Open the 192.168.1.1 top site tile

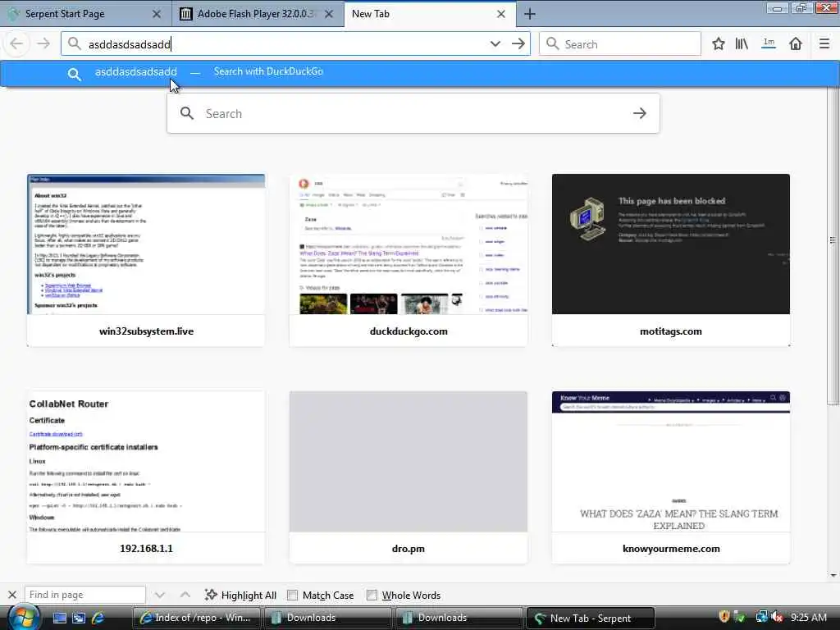click(146, 477)
